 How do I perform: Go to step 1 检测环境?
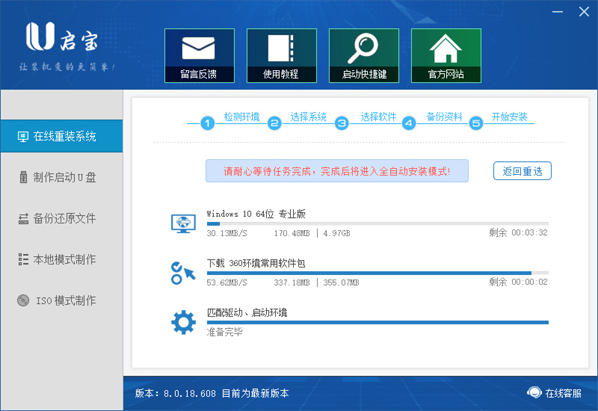pyautogui.click(x=207, y=123)
